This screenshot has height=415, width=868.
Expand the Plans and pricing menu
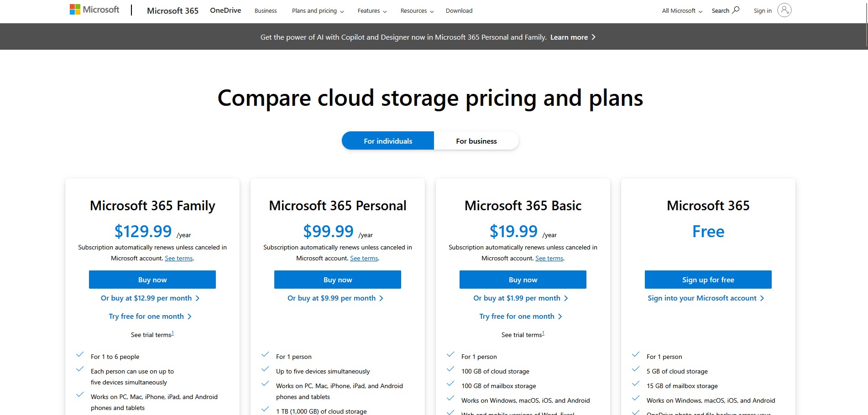(x=318, y=11)
